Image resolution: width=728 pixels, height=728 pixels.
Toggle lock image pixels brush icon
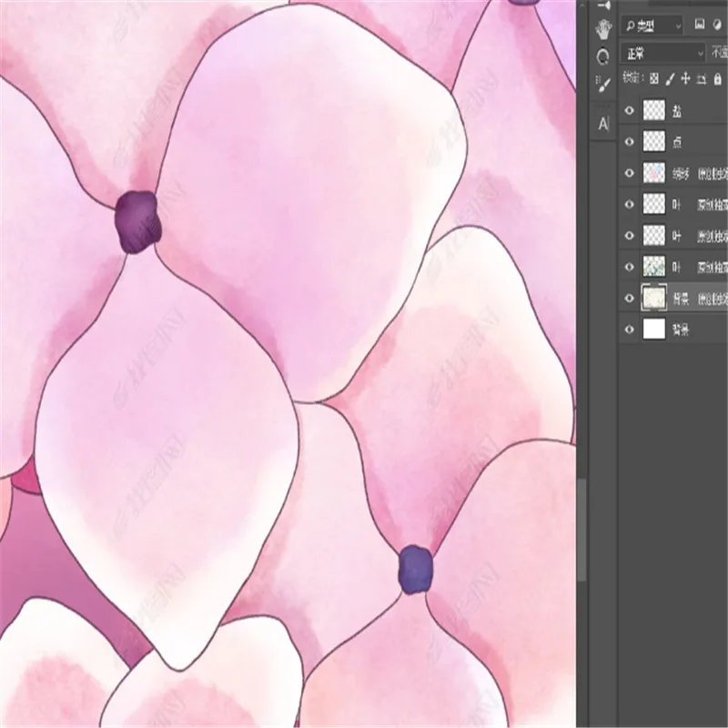click(x=670, y=79)
